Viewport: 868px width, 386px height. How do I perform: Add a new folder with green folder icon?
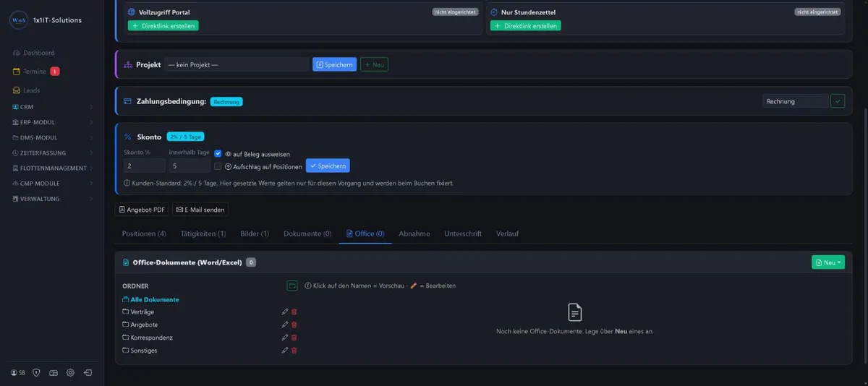pos(292,286)
